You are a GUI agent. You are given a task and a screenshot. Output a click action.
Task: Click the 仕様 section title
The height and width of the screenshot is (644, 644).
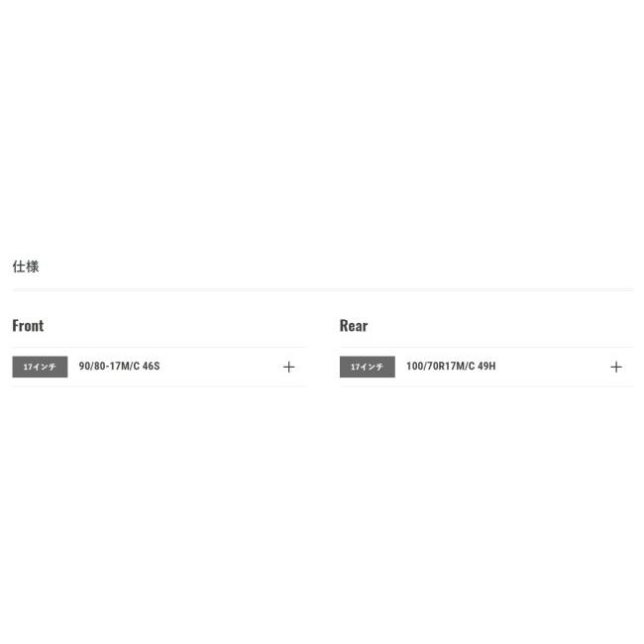click(x=26, y=267)
